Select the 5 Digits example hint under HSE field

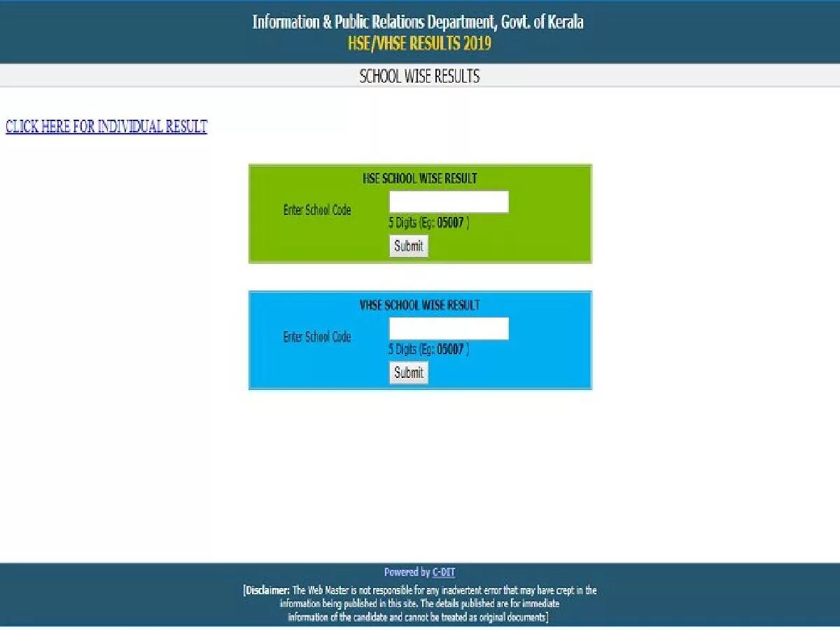(x=429, y=223)
